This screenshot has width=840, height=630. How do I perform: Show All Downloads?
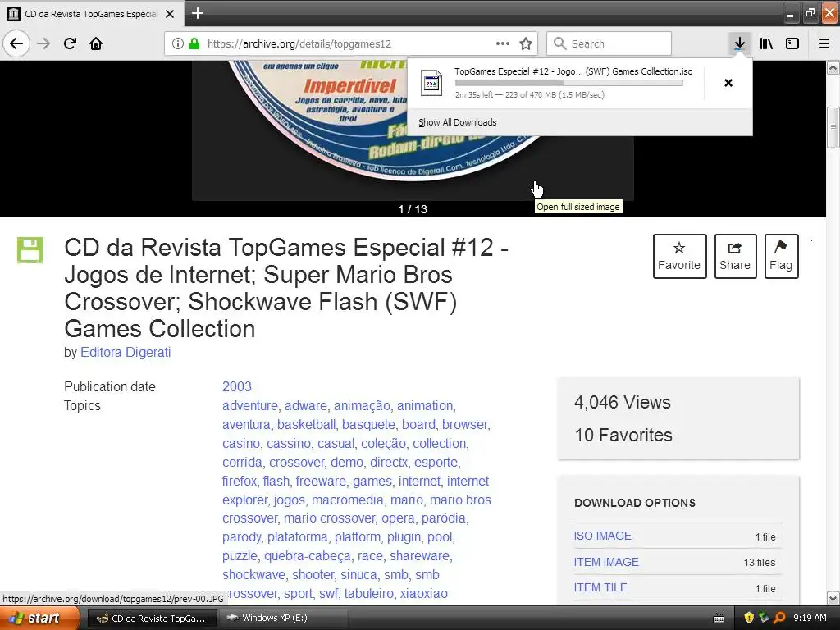[458, 122]
